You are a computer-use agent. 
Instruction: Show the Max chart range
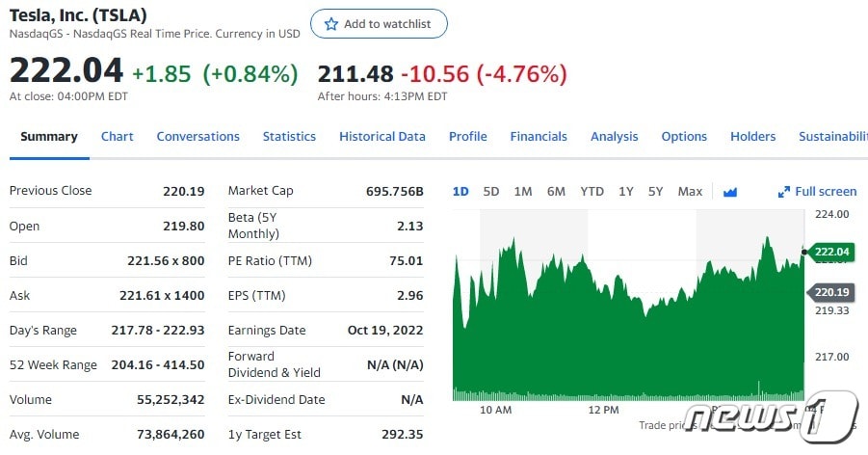690,192
